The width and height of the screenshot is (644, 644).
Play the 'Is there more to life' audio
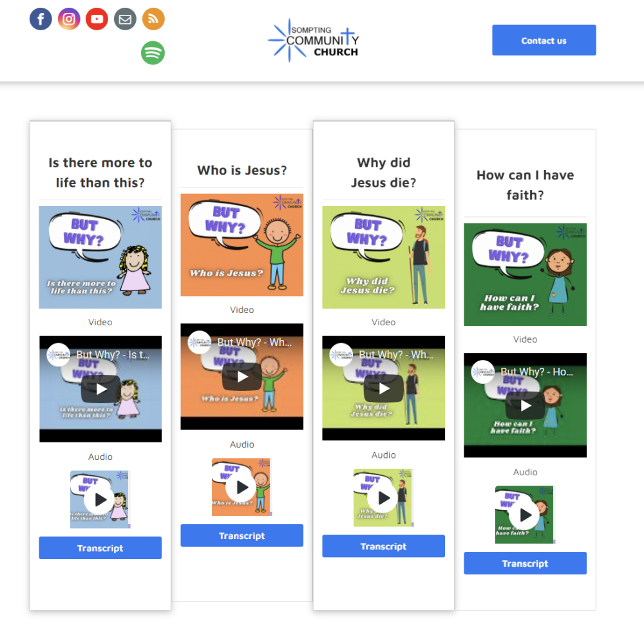(99, 500)
